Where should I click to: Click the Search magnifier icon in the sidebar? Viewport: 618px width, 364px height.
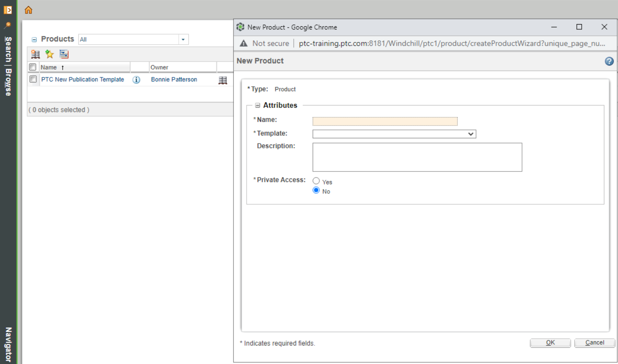[x=8, y=24]
